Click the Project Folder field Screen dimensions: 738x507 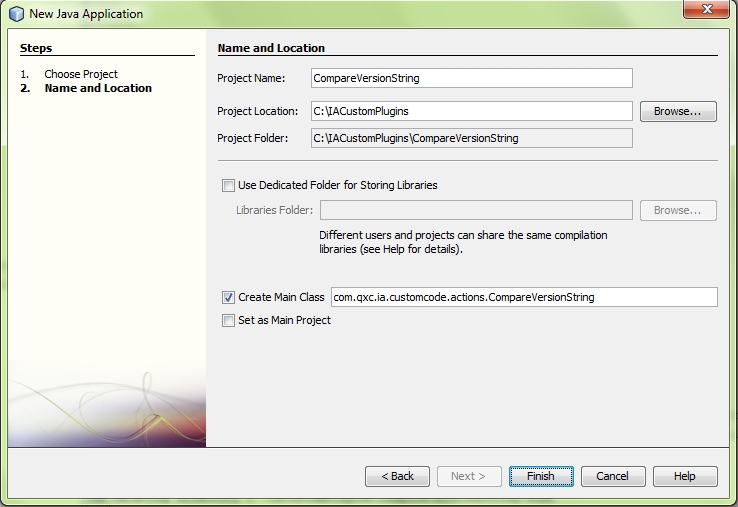point(472,138)
